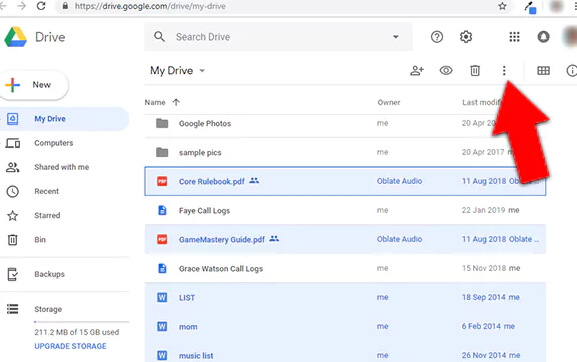Click the Google Photos folder icon

pos(162,123)
